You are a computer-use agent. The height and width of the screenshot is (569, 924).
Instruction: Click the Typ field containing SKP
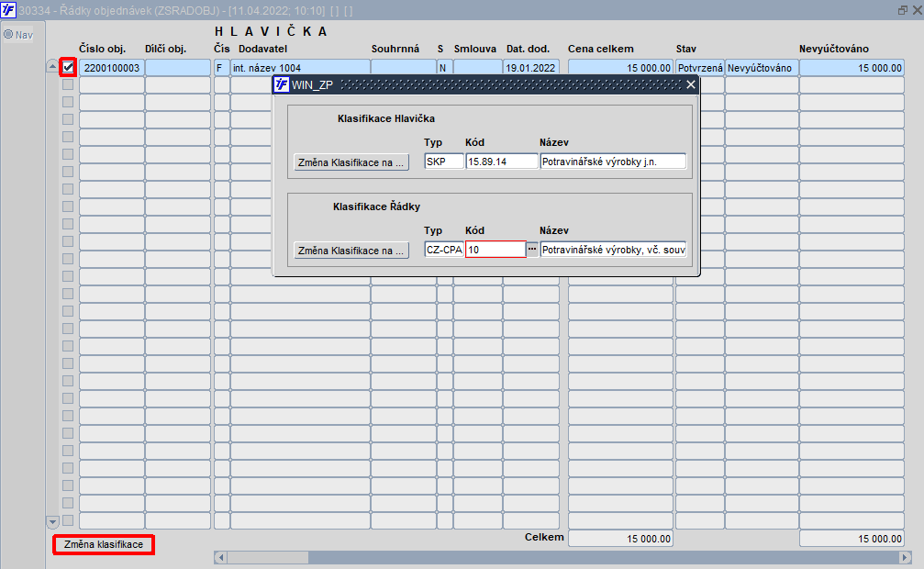click(x=444, y=162)
